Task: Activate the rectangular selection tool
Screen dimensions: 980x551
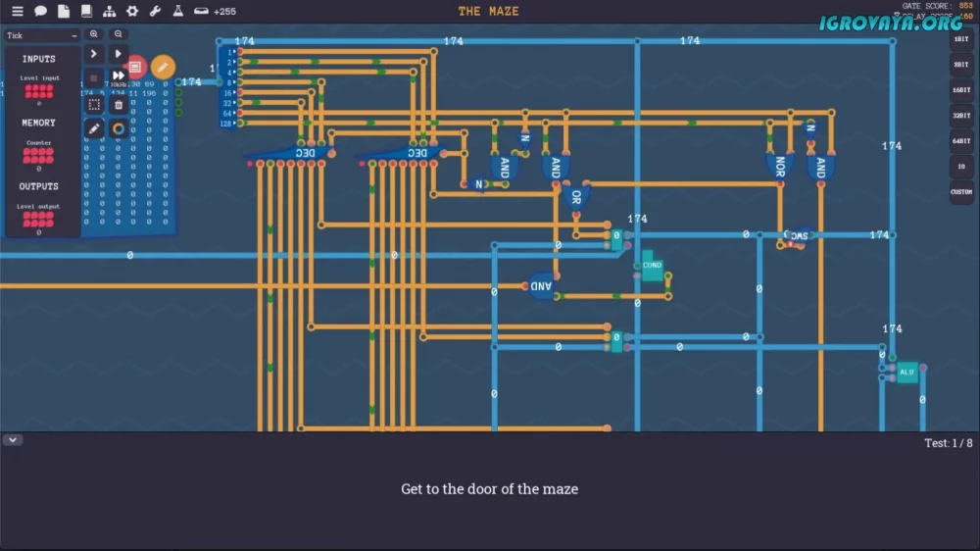Action: (x=94, y=105)
